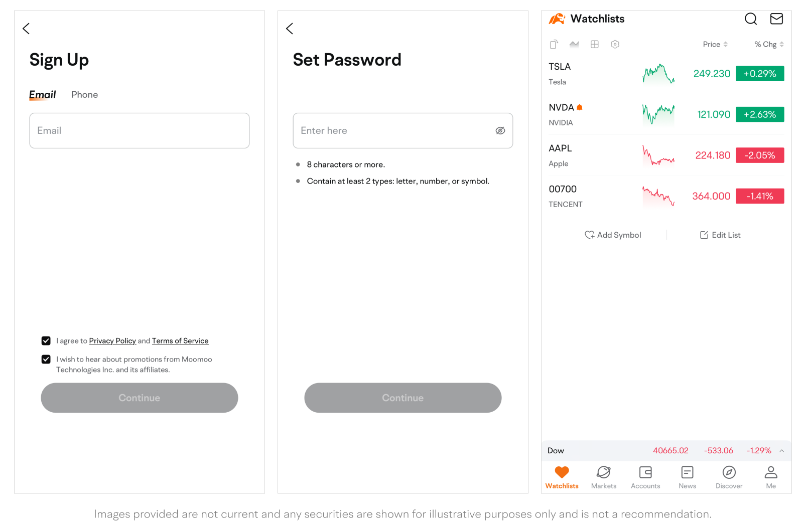Image resolution: width=806 pixels, height=532 pixels.
Task: Open search in the Watchlists header
Action: click(x=750, y=19)
